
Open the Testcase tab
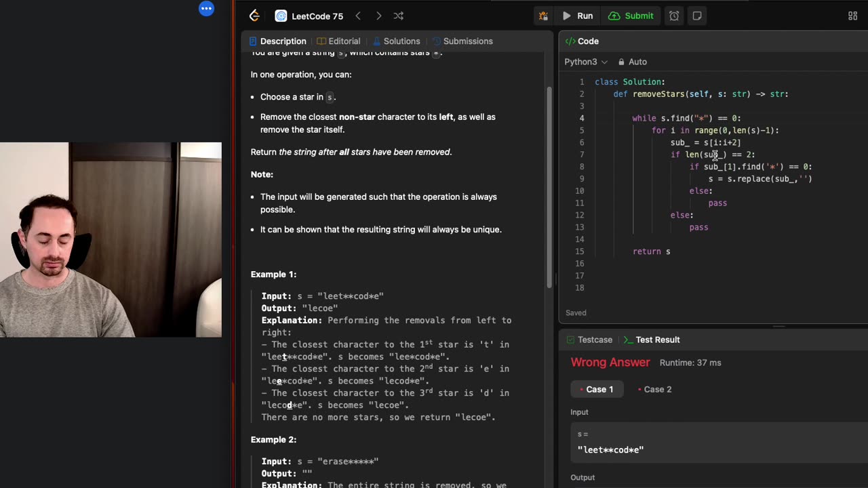[x=589, y=340]
